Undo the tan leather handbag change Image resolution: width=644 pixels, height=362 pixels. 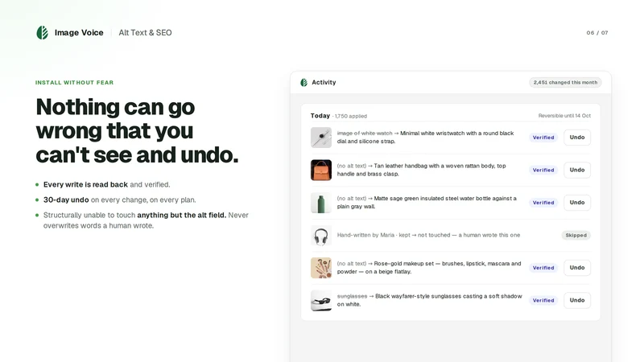point(577,170)
